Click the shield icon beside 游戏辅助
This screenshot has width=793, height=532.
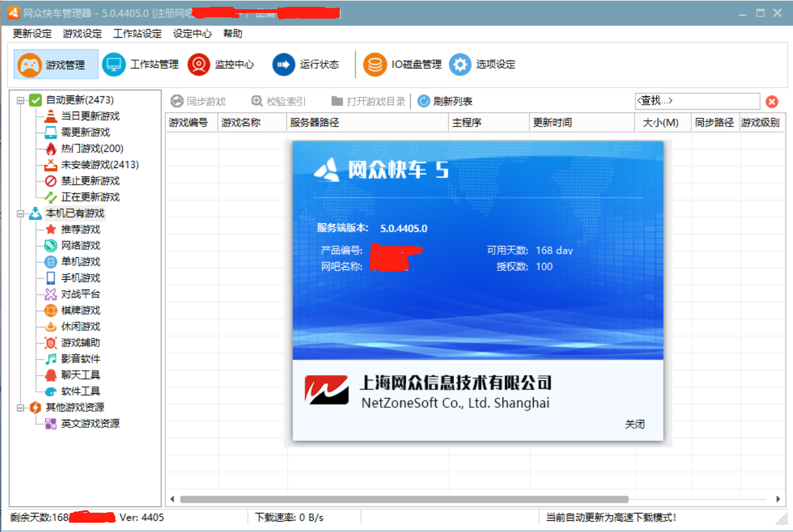click(51, 342)
